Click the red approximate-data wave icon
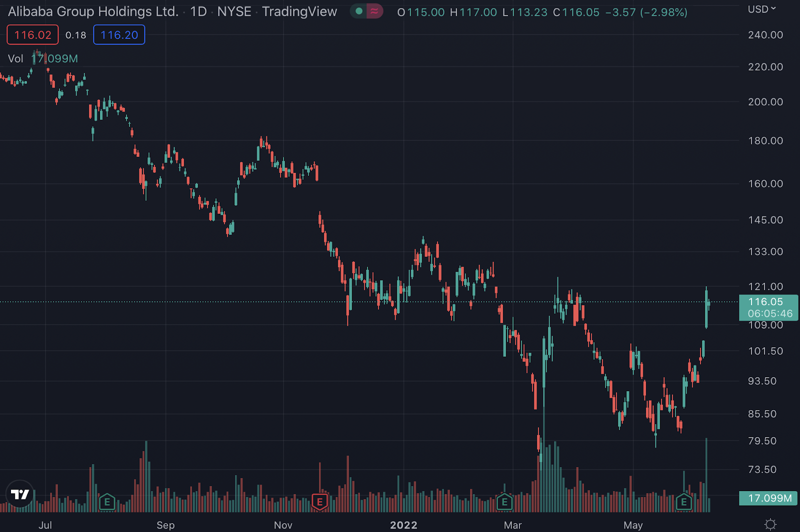The width and height of the screenshot is (800, 532). pos(374,11)
